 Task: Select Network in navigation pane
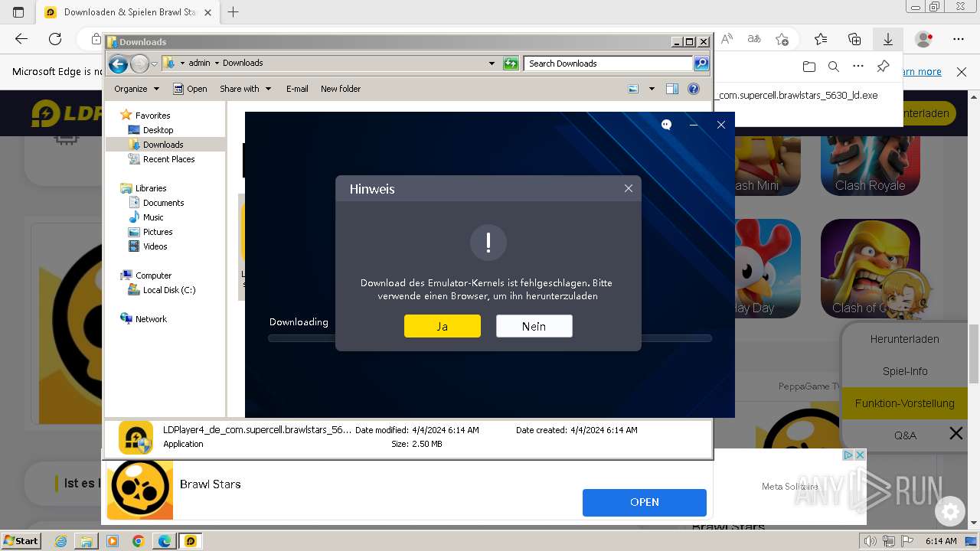151,319
